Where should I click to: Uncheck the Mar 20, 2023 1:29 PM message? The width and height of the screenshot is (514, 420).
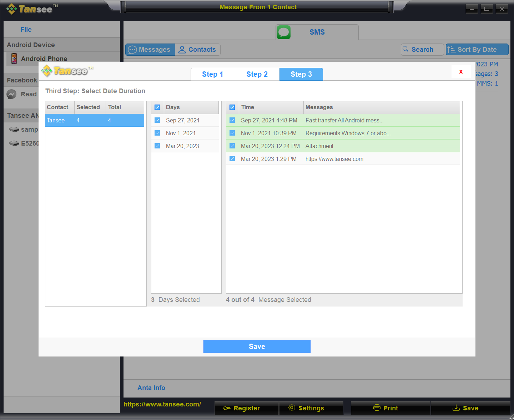click(232, 159)
